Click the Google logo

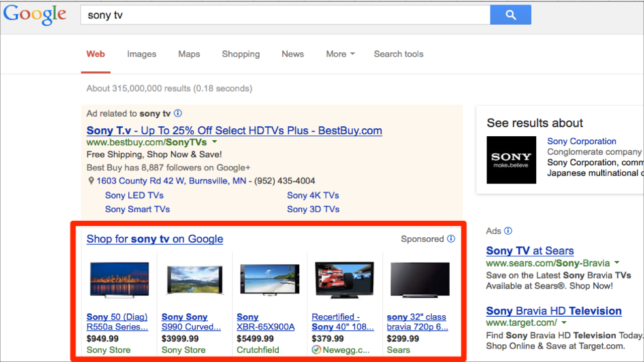point(35,15)
